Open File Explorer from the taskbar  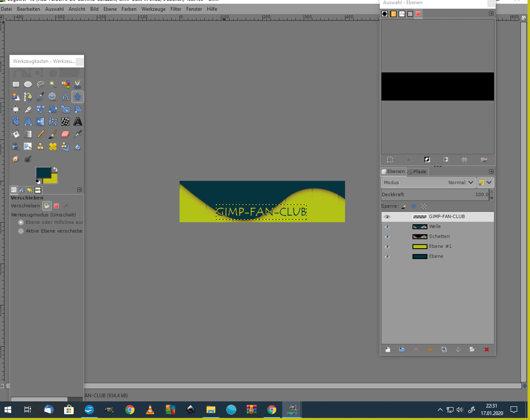tap(211, 410)
